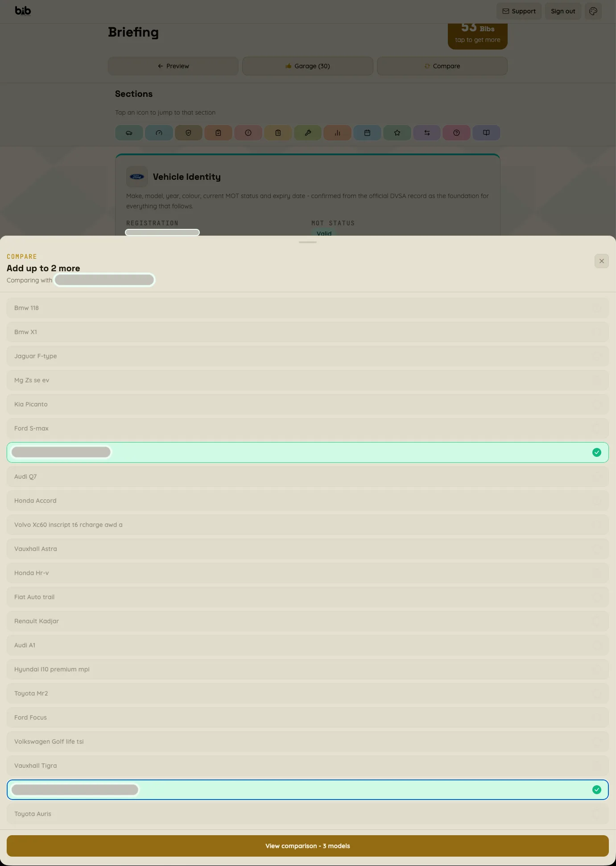Choose Toyota Mr2 from the list
616x866 pixels.
(308, 693)
